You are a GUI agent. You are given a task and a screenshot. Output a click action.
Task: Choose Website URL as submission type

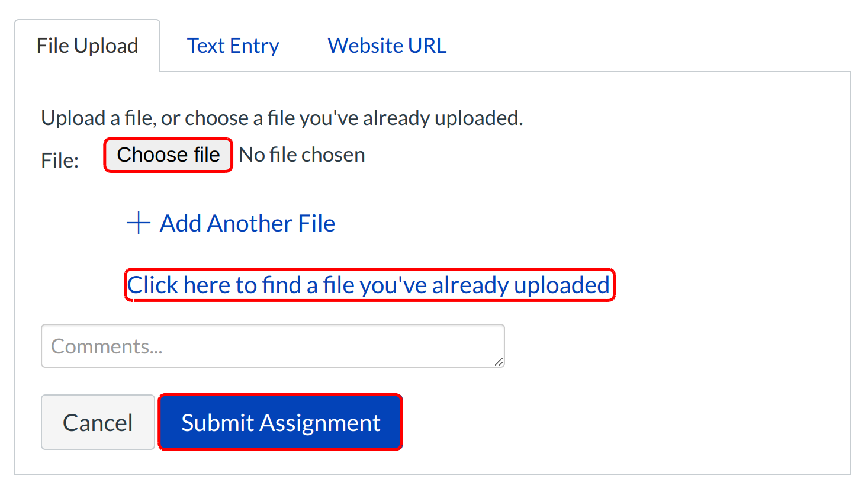tap(387, 46)
